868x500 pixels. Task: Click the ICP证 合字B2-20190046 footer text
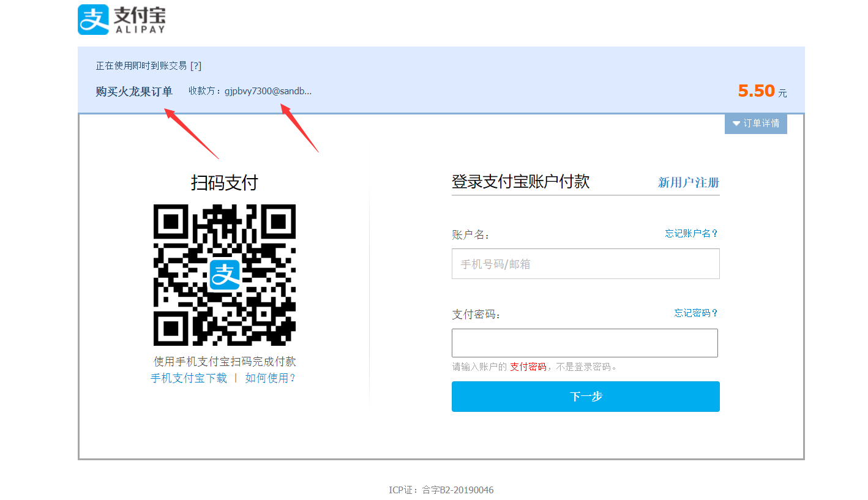441,490
